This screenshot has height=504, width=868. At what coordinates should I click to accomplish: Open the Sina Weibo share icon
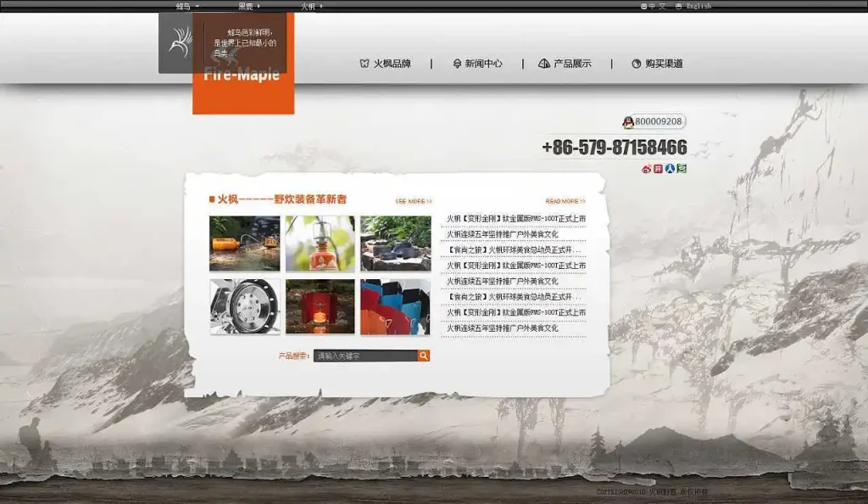pos(646,170)
